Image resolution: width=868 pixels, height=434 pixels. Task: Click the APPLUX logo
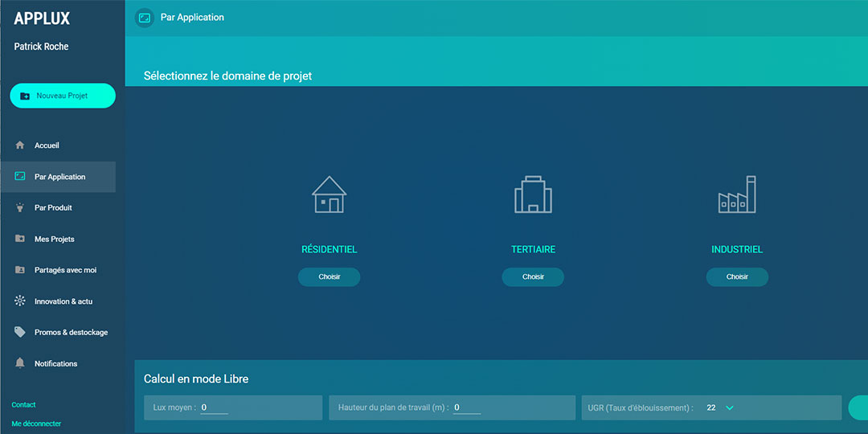pyautogui.click(x=42, y=18)
